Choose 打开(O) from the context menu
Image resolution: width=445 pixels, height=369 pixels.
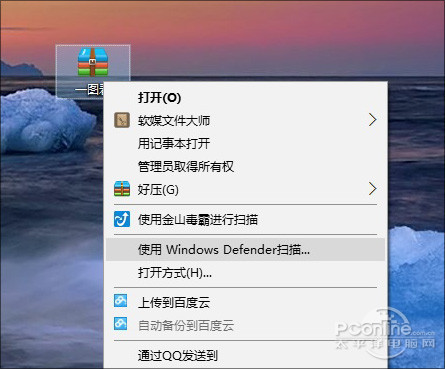pyautogui.click(x=245, y=98)
